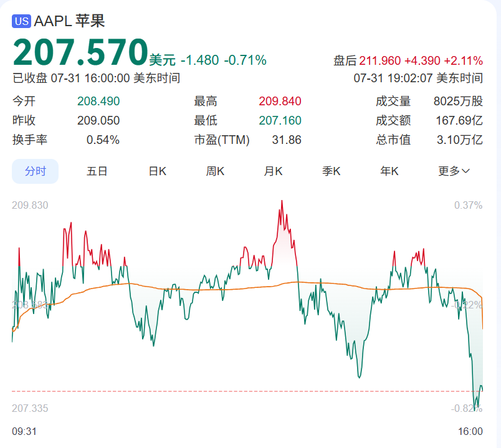
Task: Select the 季K quarterly chart tab
Action: (332, 171)
